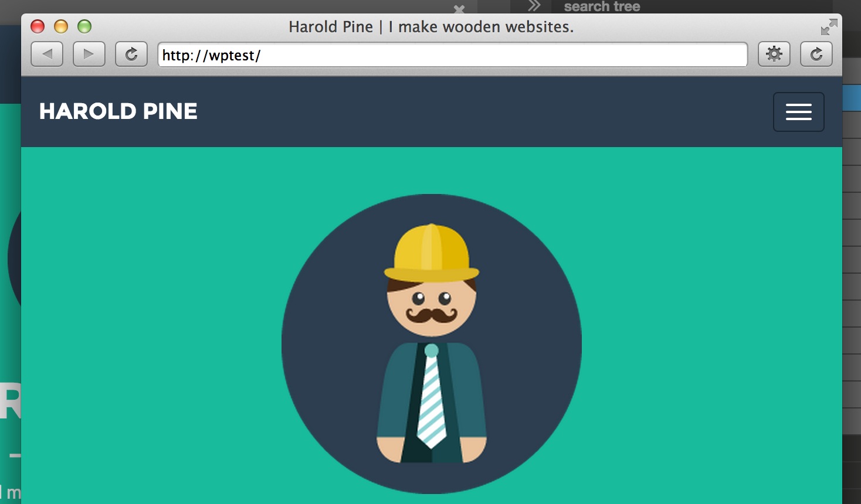Minimize the window with the yellow button
The image size is (861, 504).
(61, 26)
